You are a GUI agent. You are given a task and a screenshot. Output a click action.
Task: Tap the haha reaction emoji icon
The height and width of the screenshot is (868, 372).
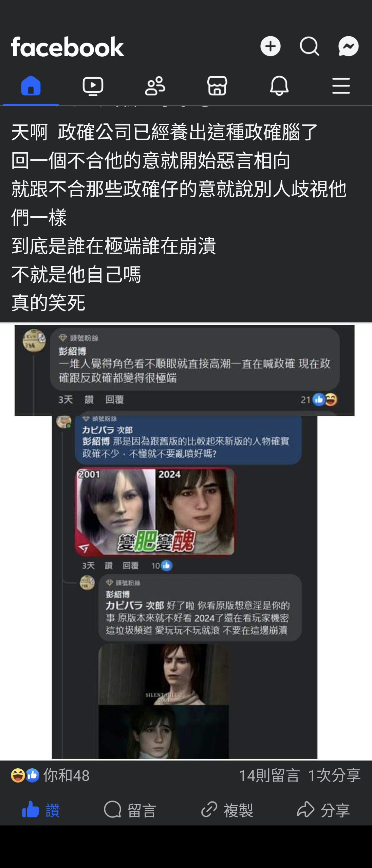17,775
